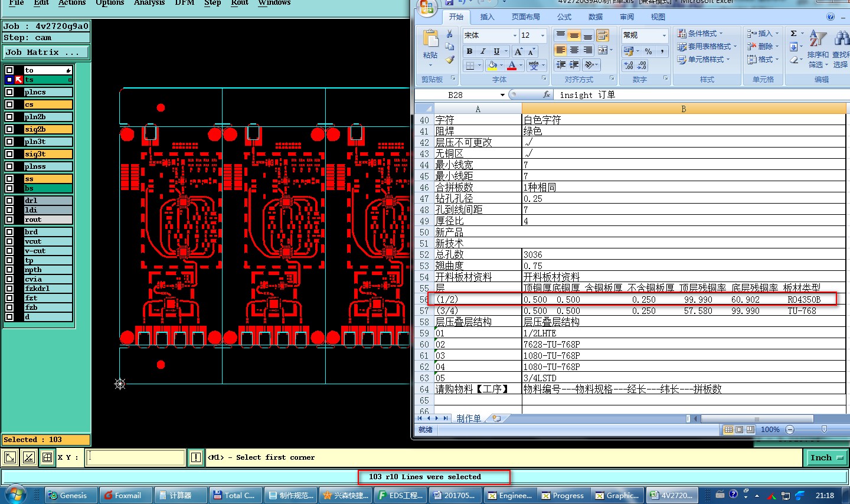
Task: Open the font name dropdown 宋体
Action: (515, 35)
